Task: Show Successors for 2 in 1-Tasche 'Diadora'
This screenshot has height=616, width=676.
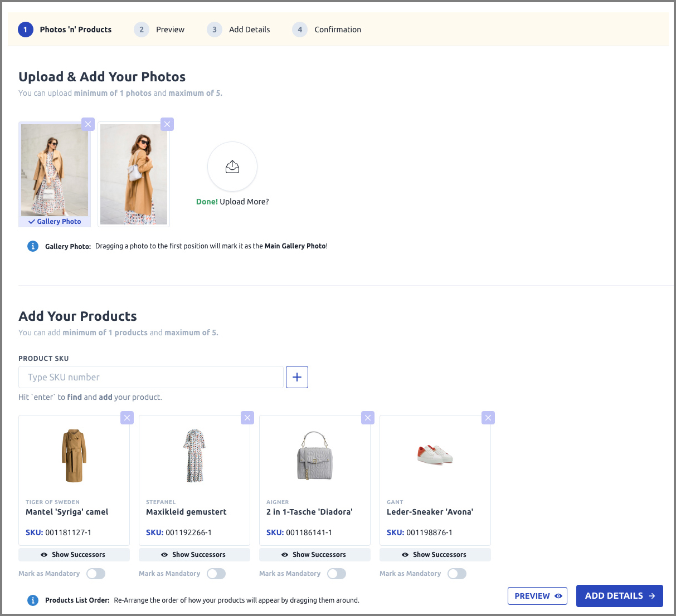Action: click(315, 555)
